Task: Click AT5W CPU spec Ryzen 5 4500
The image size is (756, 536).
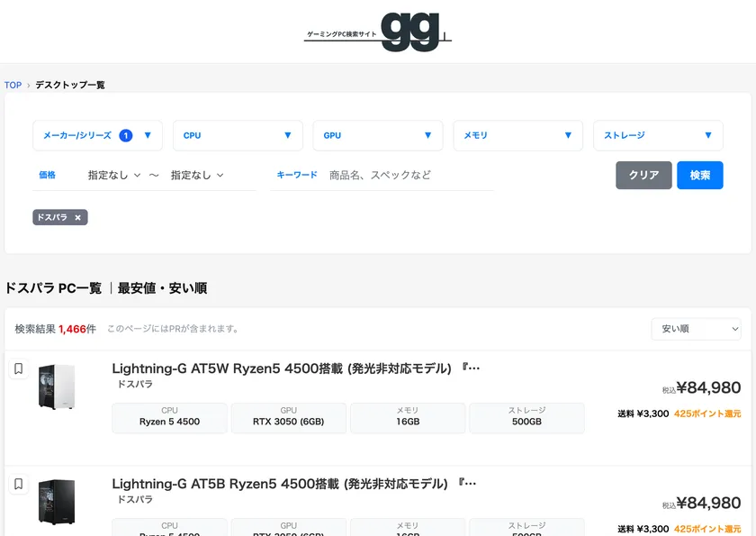Action: tap(170, 418)
